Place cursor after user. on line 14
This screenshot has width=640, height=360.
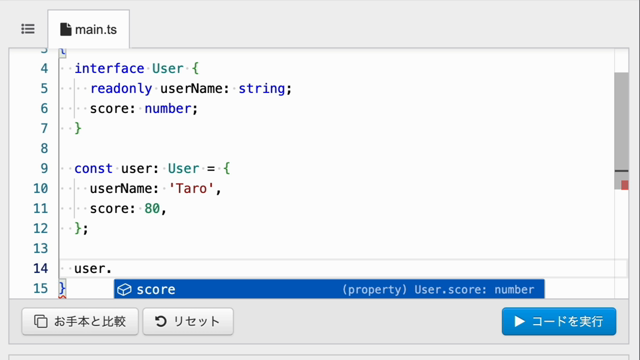point(112,269)
